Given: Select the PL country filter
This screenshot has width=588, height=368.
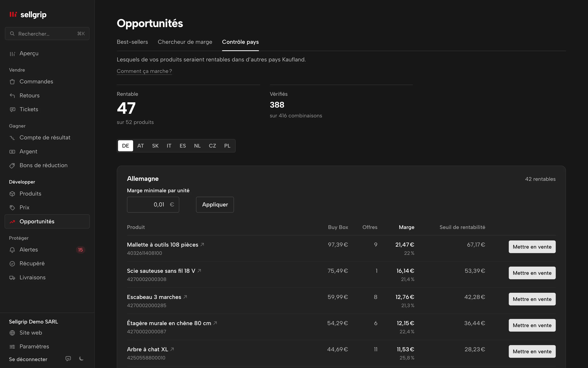Looking at the screenshot, I should [x=227, y=146].
